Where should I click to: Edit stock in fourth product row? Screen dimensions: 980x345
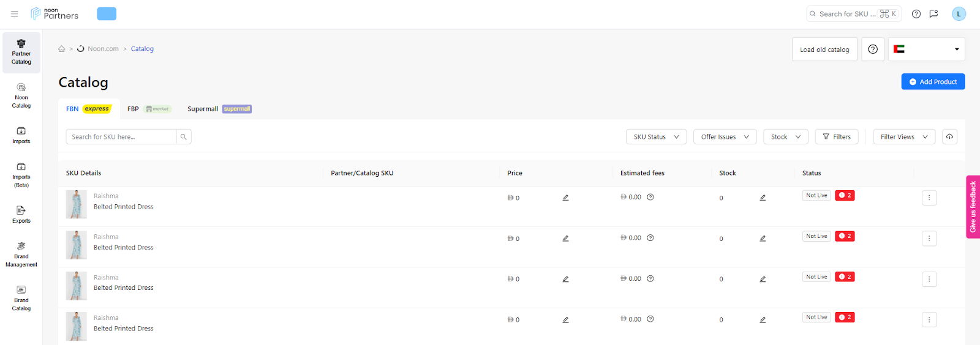click(x=763, y=320)
